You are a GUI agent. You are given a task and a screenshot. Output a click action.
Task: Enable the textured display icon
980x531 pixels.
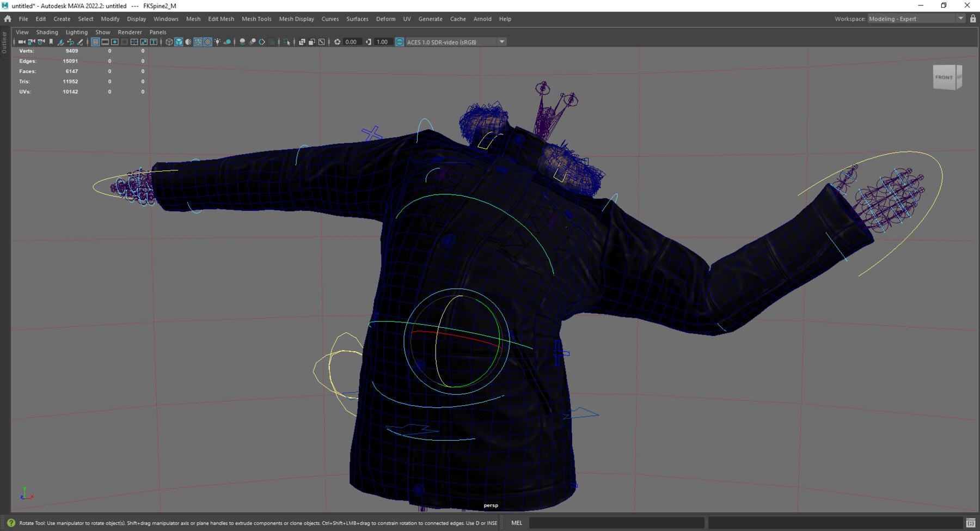207,41
